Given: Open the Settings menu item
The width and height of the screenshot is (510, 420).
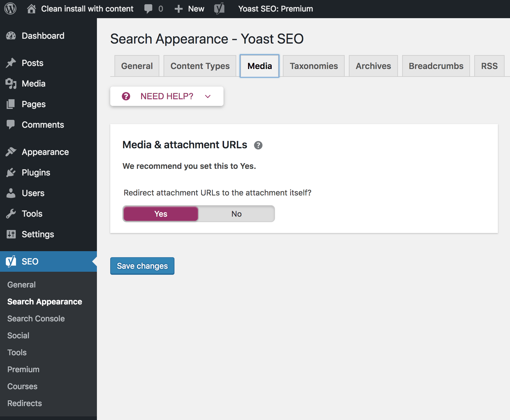Looking at the screenshot, I should click(48, 234).
